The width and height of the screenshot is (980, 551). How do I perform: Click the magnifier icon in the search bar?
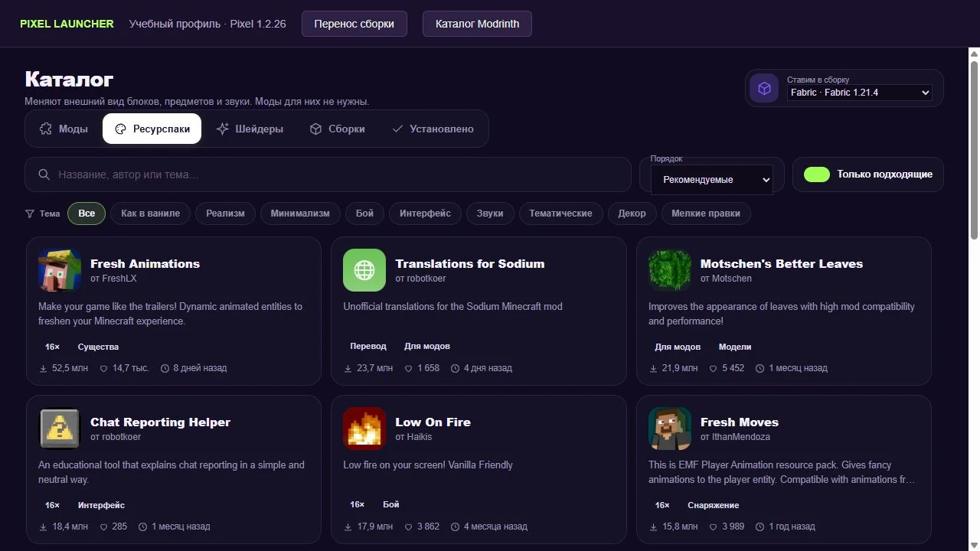[x=44, y=174]
